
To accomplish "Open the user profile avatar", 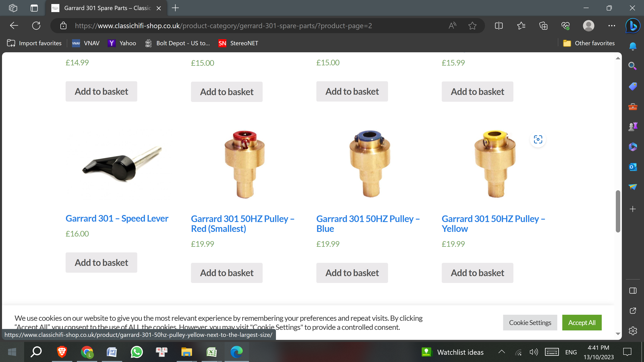I will pos(588,26).
